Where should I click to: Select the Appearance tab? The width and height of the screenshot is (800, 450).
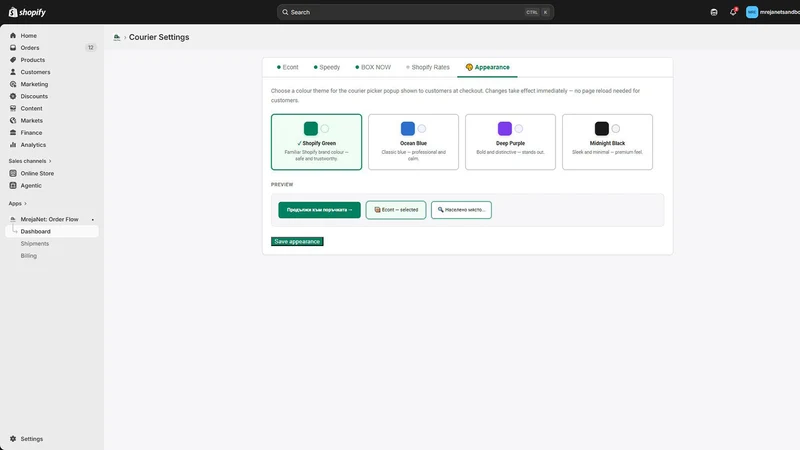click(487, 67)
